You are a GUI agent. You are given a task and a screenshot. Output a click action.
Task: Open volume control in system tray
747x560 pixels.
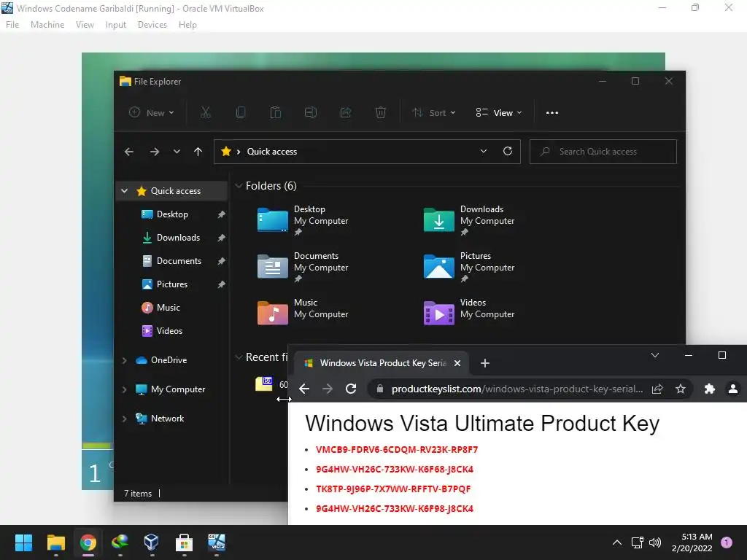tap(656, 542)
